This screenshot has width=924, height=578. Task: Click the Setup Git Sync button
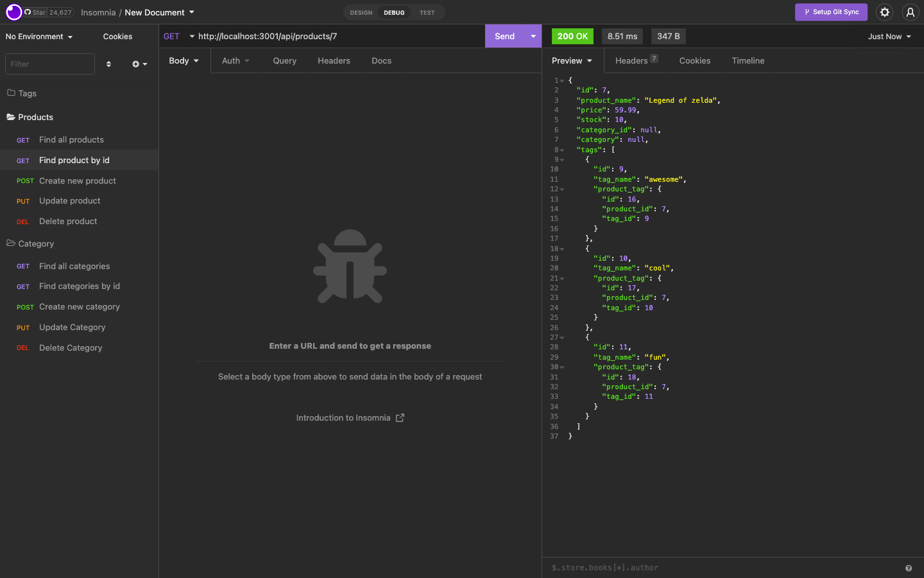pyautogui.click(x=831, y=12)
